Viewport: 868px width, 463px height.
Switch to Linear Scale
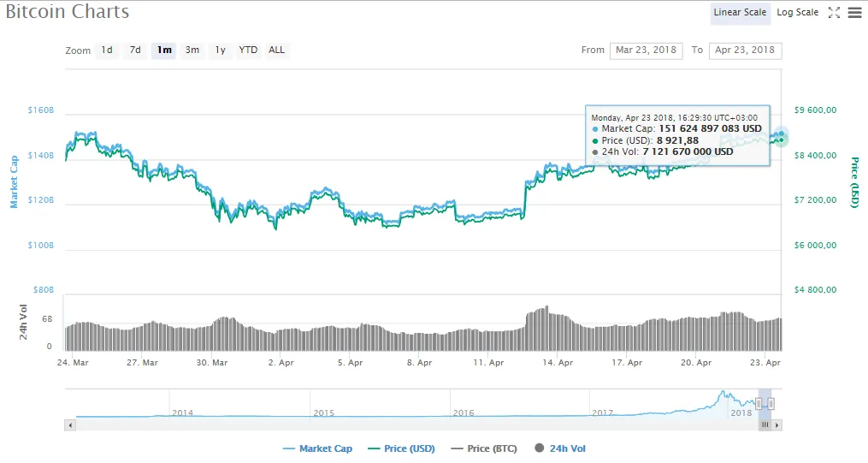740,13
